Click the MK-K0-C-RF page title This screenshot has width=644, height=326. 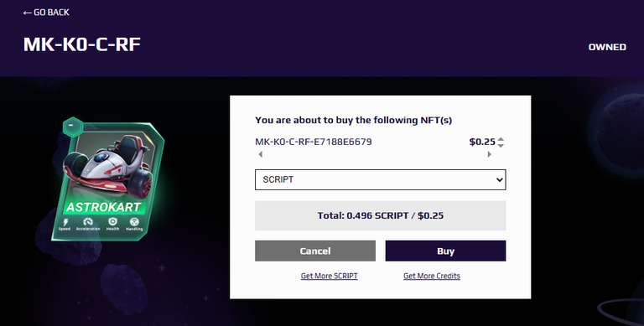[82, 44]
